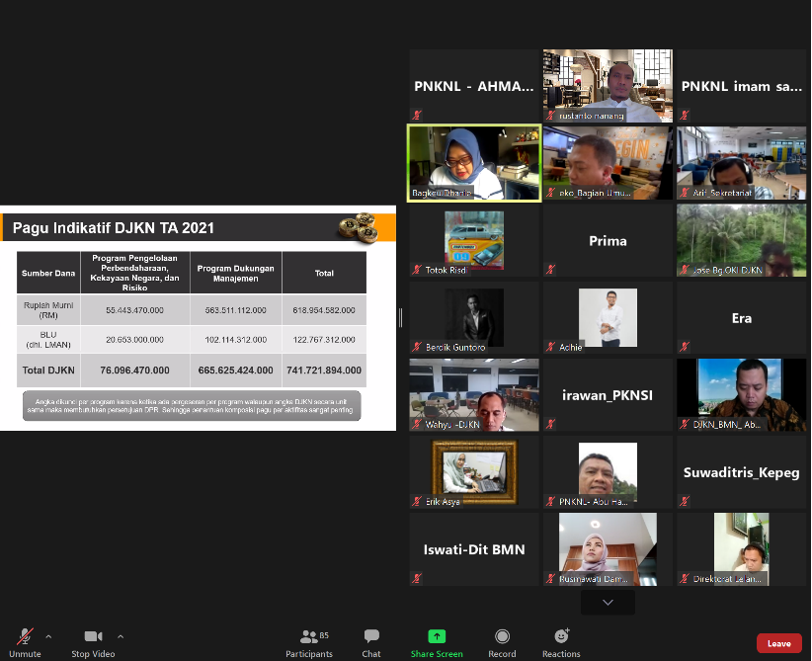Select the yellow-highlighted active speaker video
The height and width of the screenshot is (661, 812).
click(474, 162)
